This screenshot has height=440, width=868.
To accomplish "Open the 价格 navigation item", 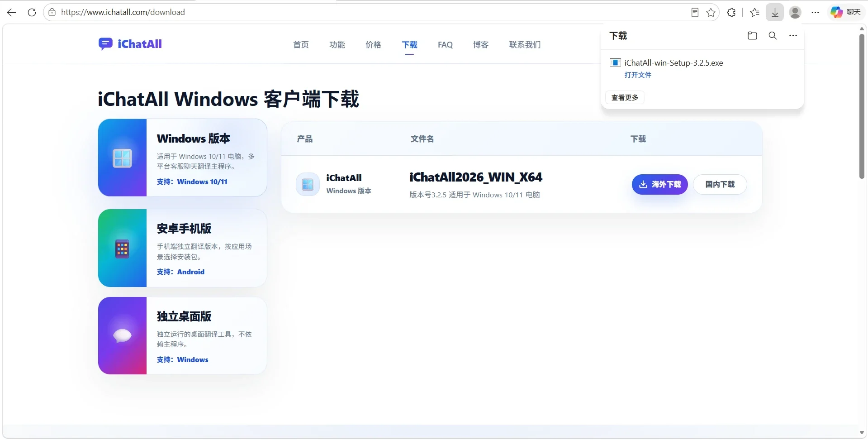I will tap(373, 45).
